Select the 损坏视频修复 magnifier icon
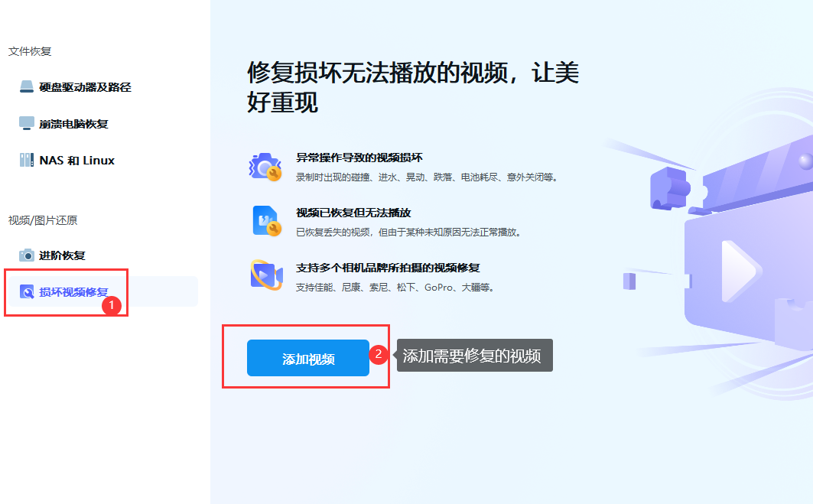This screenshot has width=813, height=504. [26, 292]
